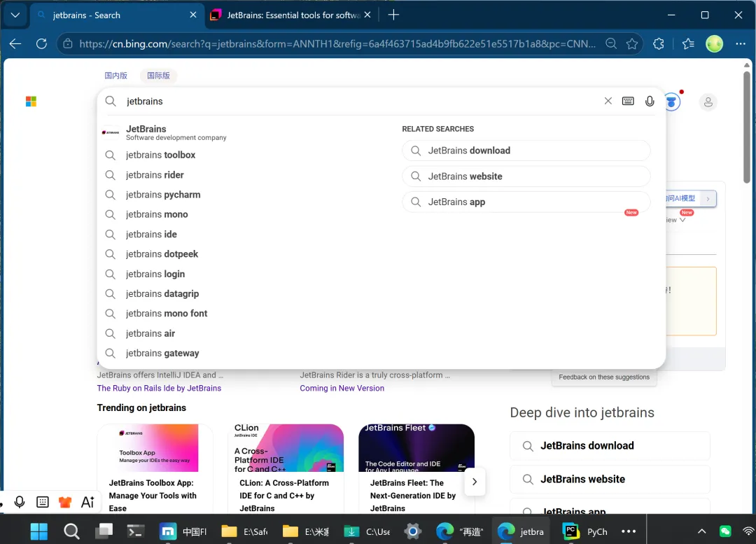This screenshot has height=544, width=756.
Task: Select 'jetbrains rider' suggestion
Action: (x=246, y=174)
